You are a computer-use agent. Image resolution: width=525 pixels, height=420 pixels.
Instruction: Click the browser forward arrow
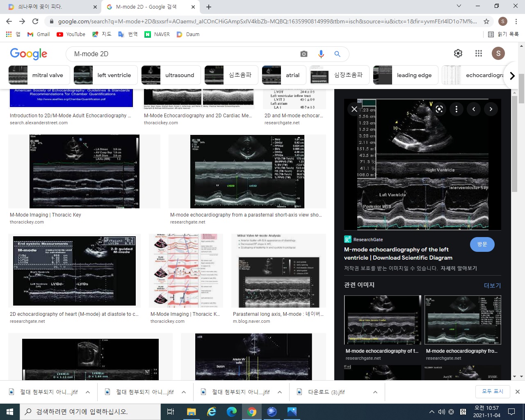pyautogui.click(x=22, y=21)
